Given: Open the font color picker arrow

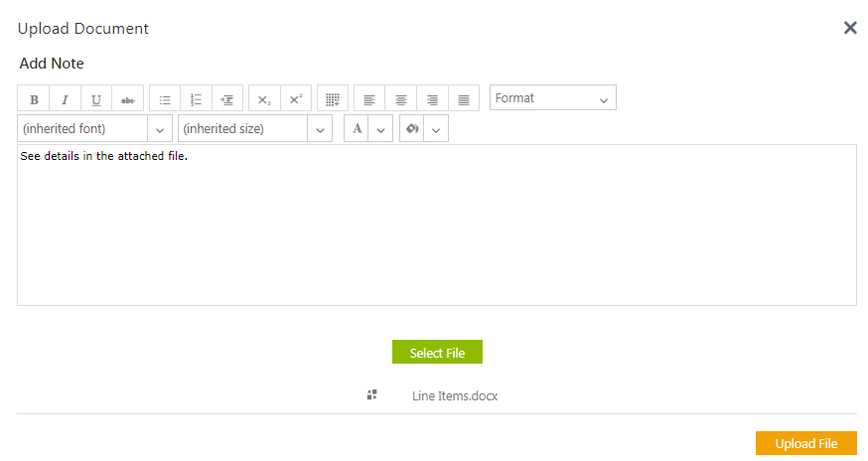Looking at the screenshot, I should [x=380, y=129].
